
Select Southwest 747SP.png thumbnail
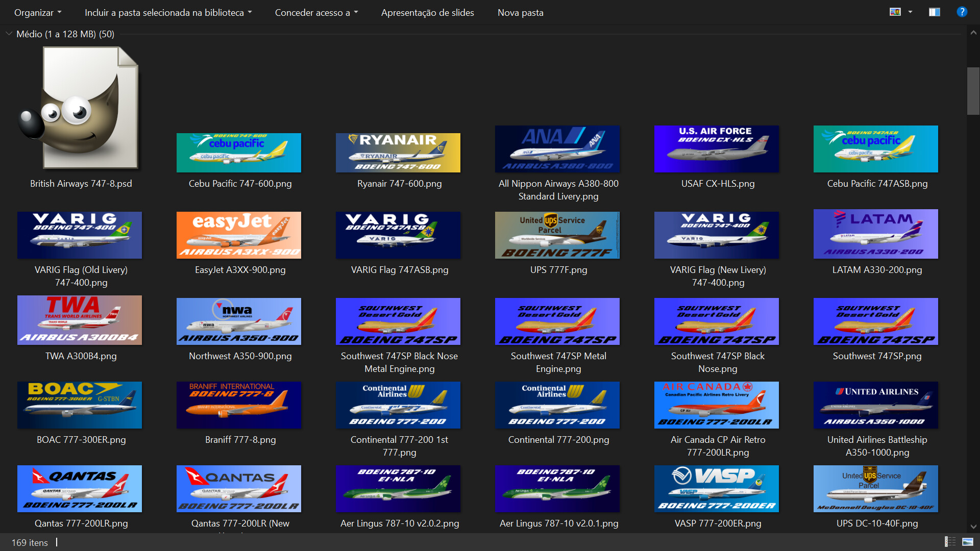coord(876,321)
